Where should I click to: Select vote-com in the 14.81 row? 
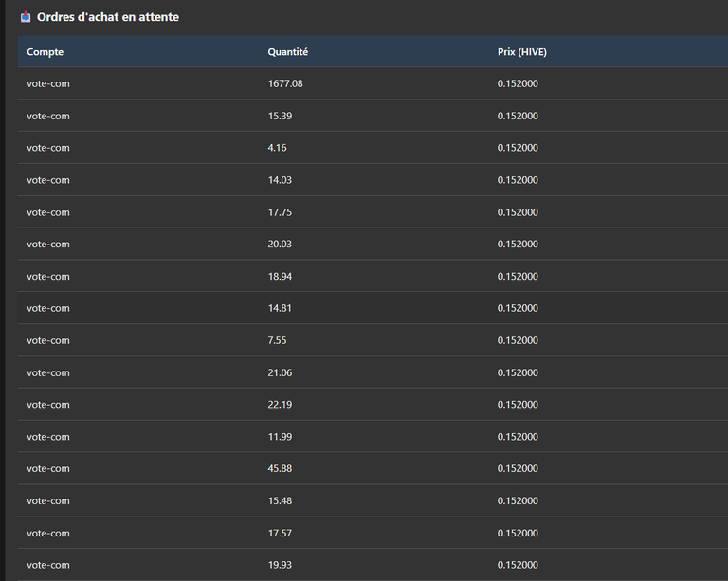[x=48, y=308]
